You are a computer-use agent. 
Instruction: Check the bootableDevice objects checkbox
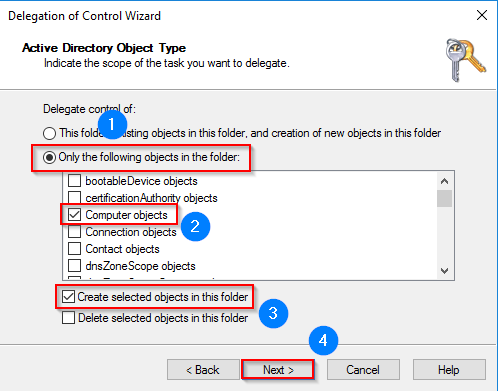pos(74,181)
